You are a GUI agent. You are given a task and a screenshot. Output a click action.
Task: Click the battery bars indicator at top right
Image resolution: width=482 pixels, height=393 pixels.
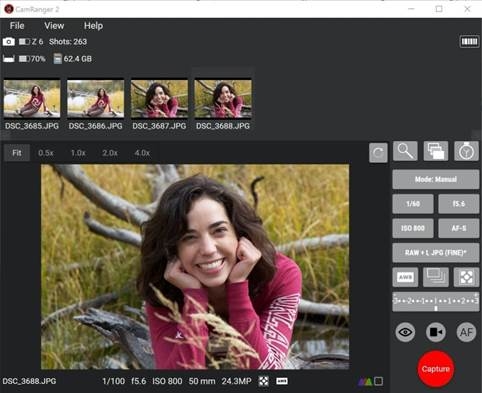tap(469, 42)
